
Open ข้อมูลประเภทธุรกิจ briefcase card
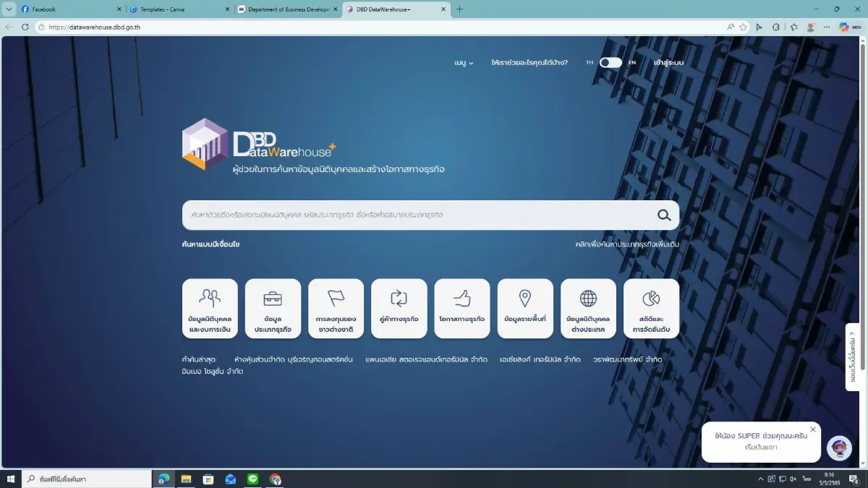(273, 309)
